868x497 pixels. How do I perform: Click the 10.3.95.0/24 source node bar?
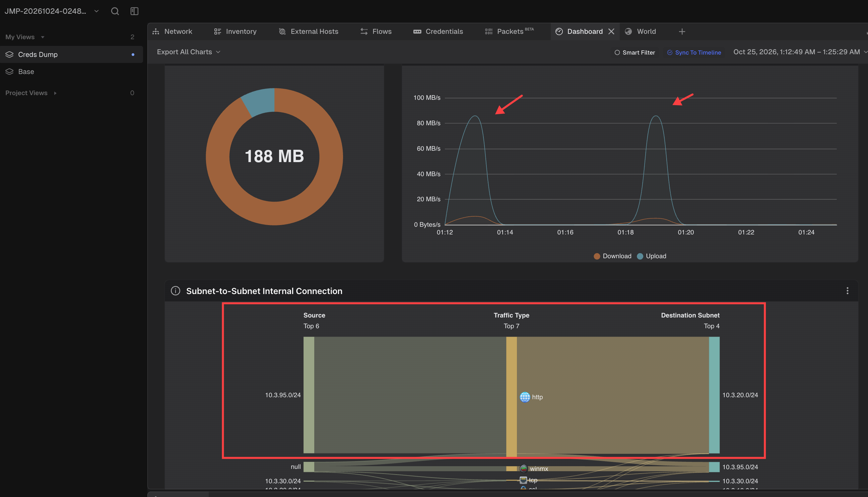tap(309, 395)
